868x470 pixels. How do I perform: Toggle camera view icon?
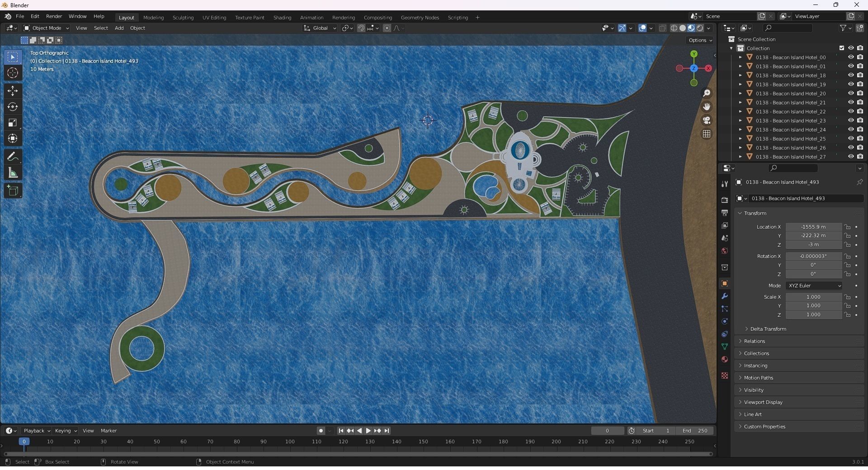pyautogui.click(x=707, y=120)
